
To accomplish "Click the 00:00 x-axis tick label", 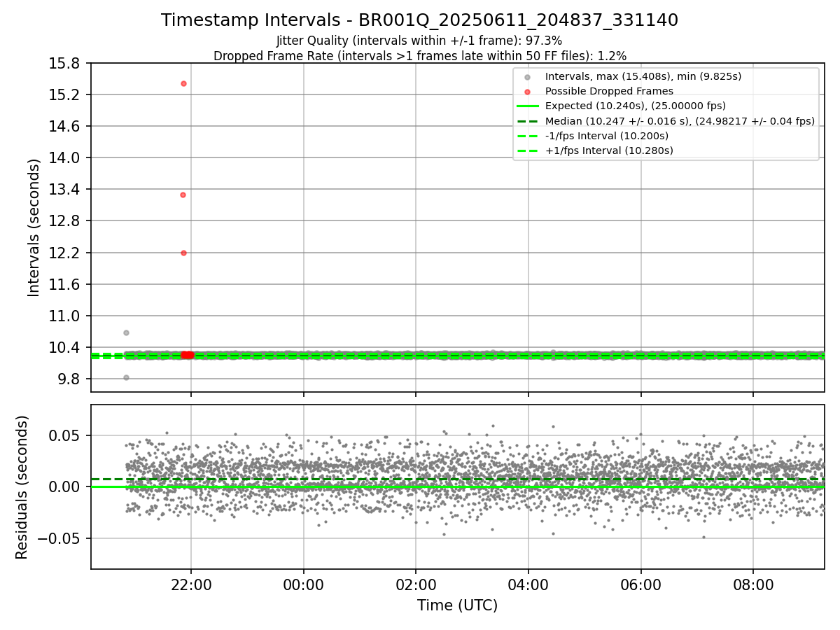I will (x=304, y=584).
